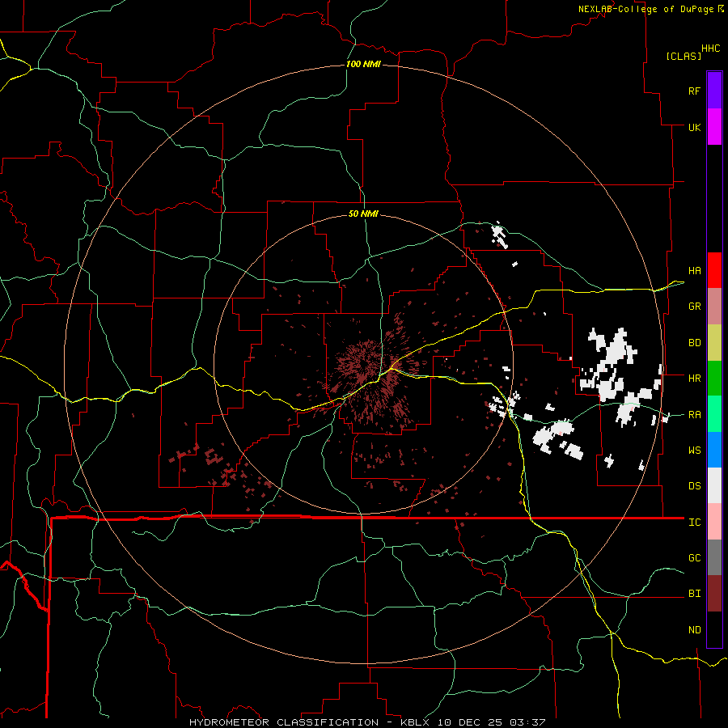The image size is (728, 728).
Task: Click the blue WS legend swatch
Action: pyautogui.click(x=714, y=450)
